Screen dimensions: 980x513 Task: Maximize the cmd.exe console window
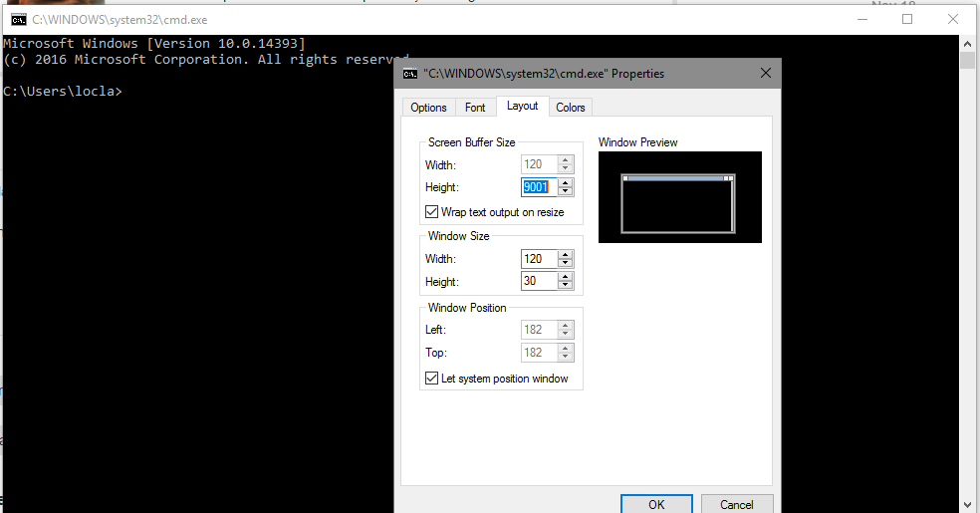907,19
